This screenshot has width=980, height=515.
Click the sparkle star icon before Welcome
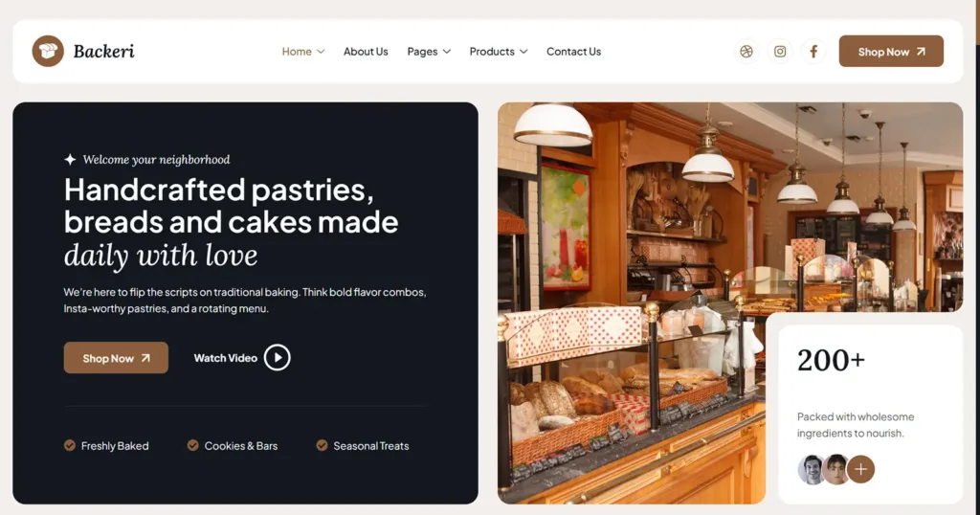(70, 159)
